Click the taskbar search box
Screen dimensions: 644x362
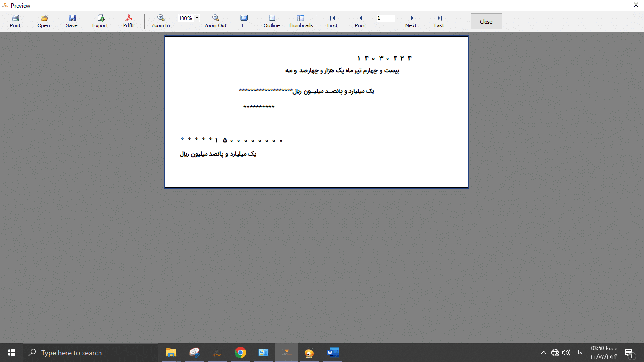pos(91,353)
